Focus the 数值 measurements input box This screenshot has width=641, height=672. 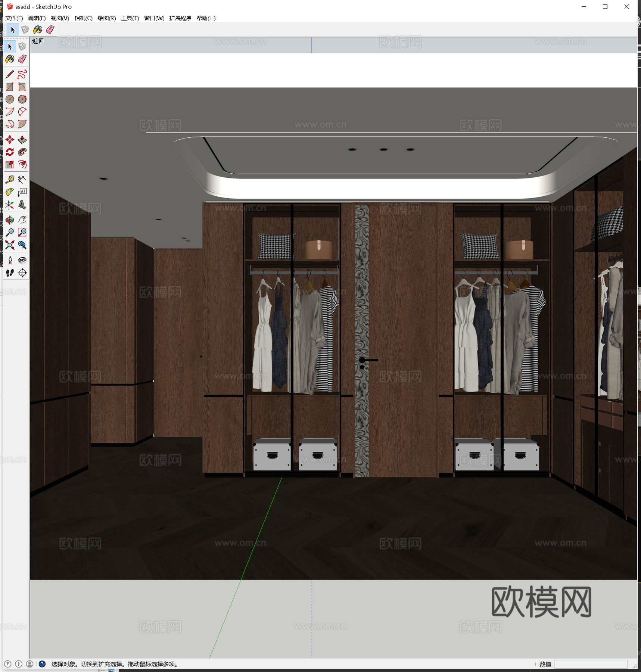click(591, 664)
